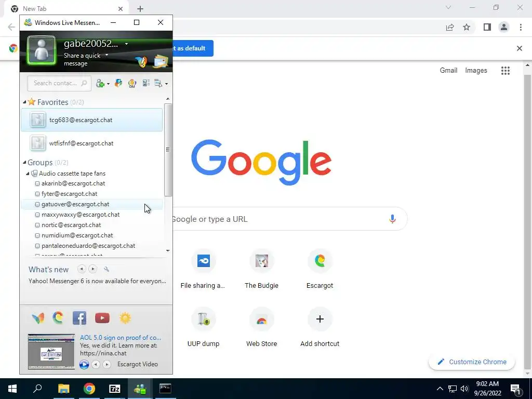
Task: Select contact wtfisfnf@escargot.chat
Action: (91, 143)
